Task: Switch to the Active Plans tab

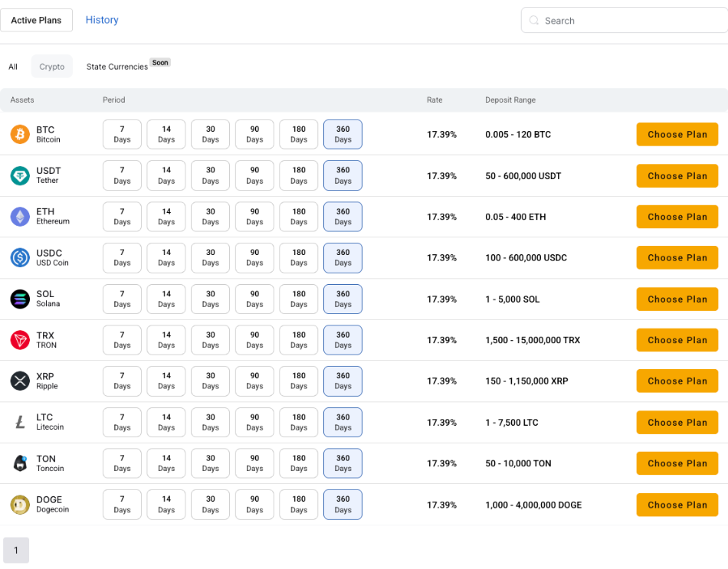Action: pyautogui.click(x=36, y=20)
